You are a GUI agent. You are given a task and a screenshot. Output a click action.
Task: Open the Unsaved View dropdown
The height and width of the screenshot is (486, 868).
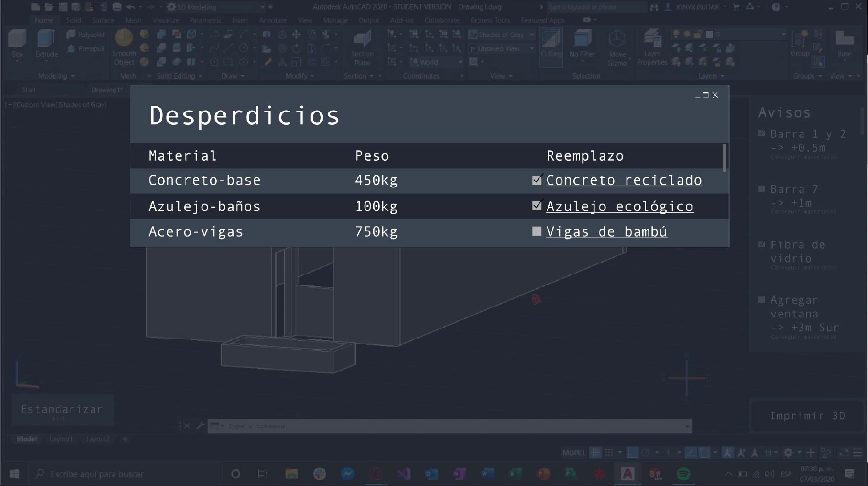pyautogui.click(x=502, y=49)
